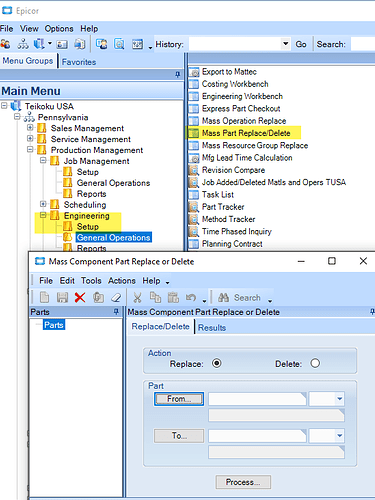Expand the Scheduling tree node
This screenshot has height=500, width=375.
(43, 204)
